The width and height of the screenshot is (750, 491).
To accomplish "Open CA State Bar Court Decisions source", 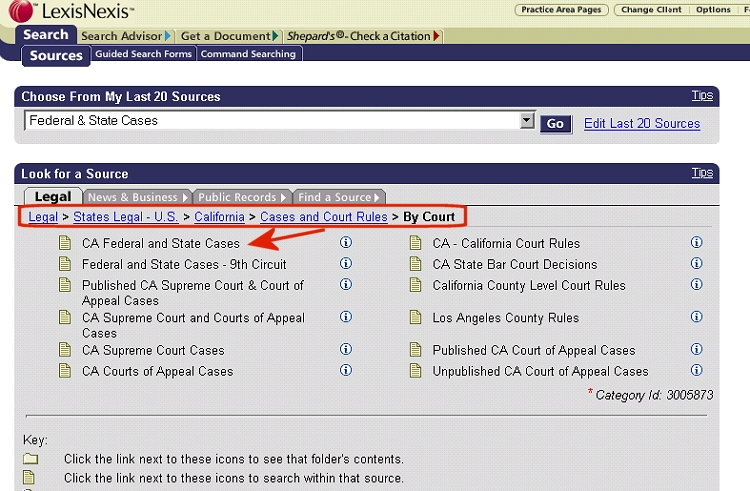I will point(515,264).
